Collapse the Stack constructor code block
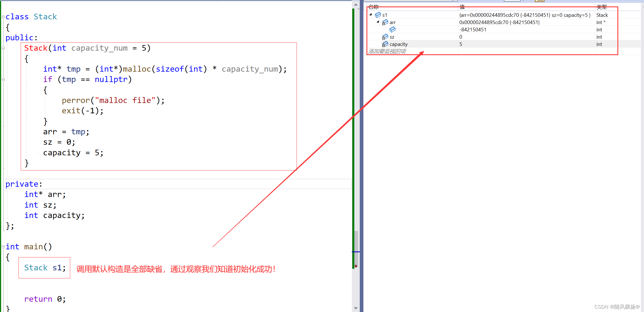644x312 pixels. [x=3, y=48]
